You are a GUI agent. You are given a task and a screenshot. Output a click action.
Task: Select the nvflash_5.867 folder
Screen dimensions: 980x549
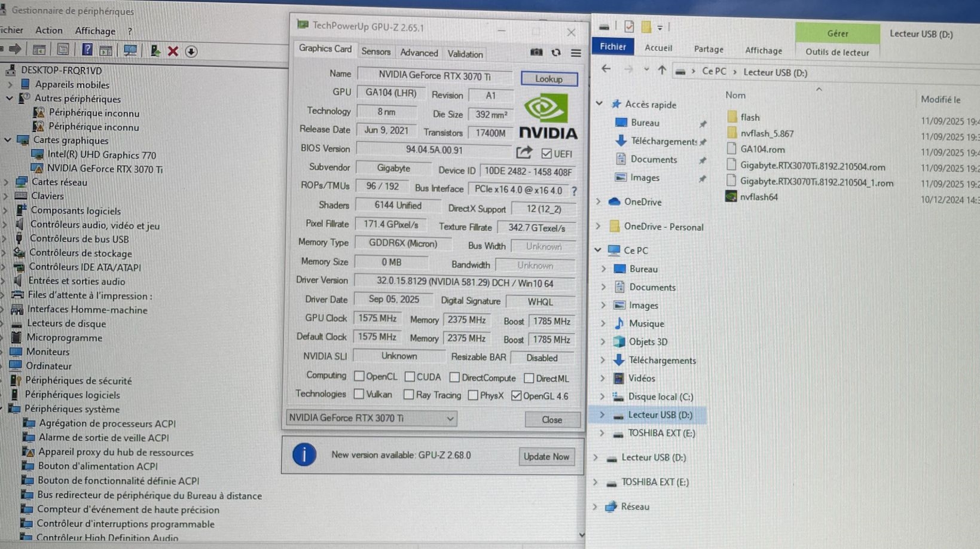coord(767,133)
